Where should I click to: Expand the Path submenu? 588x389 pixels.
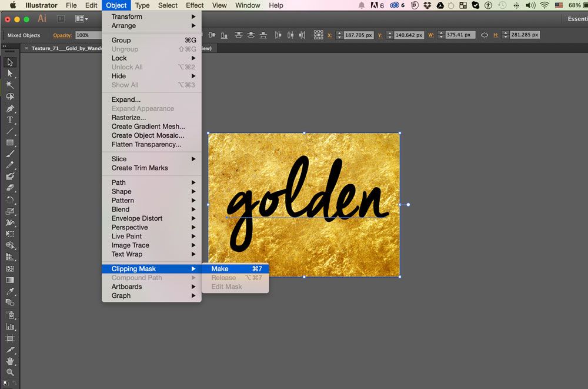coord(152,182)
